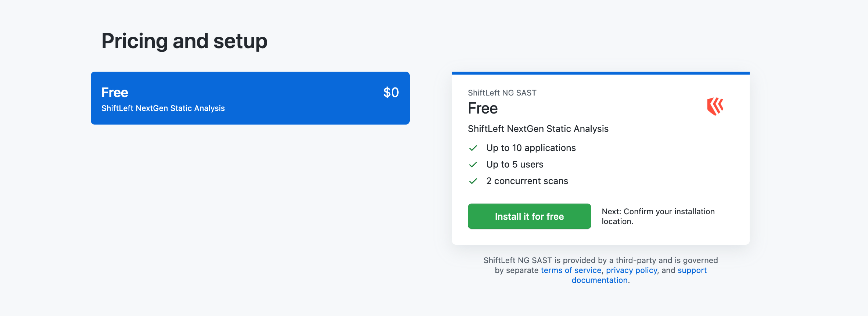Screen dimensions: 868x316
Task: Click the ShiftLeft NG SAST card label
Action: point(502,93)
